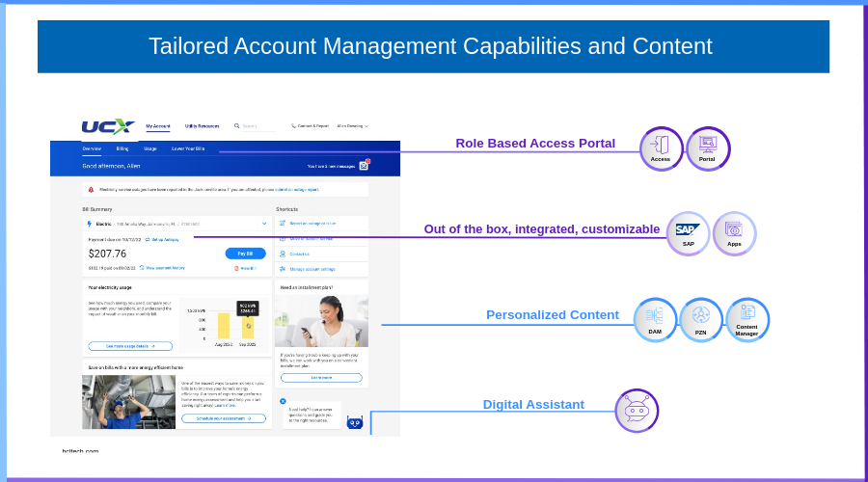Click the Set up Autopay link
The width and height of the screenshot is (868, 482).
coord(164,238)
